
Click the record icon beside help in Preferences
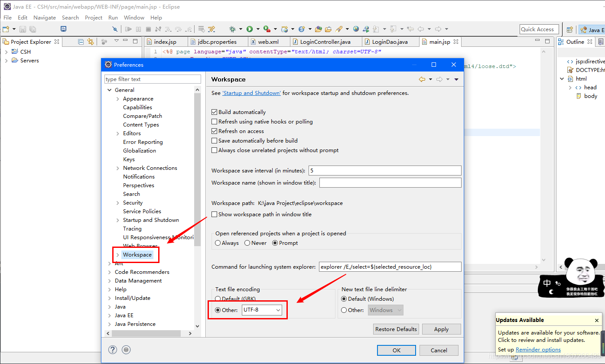pos(126,350)
